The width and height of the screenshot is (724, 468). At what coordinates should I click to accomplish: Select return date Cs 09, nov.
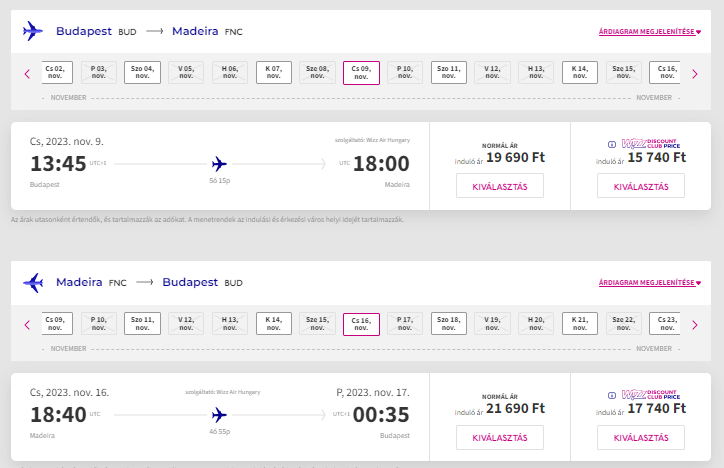(x=57, y=324)
